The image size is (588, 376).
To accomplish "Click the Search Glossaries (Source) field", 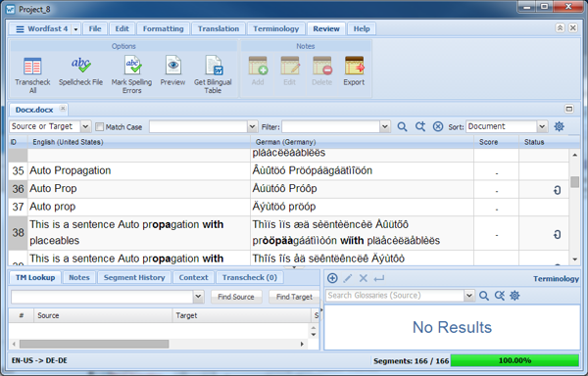I will click(395, 296).
